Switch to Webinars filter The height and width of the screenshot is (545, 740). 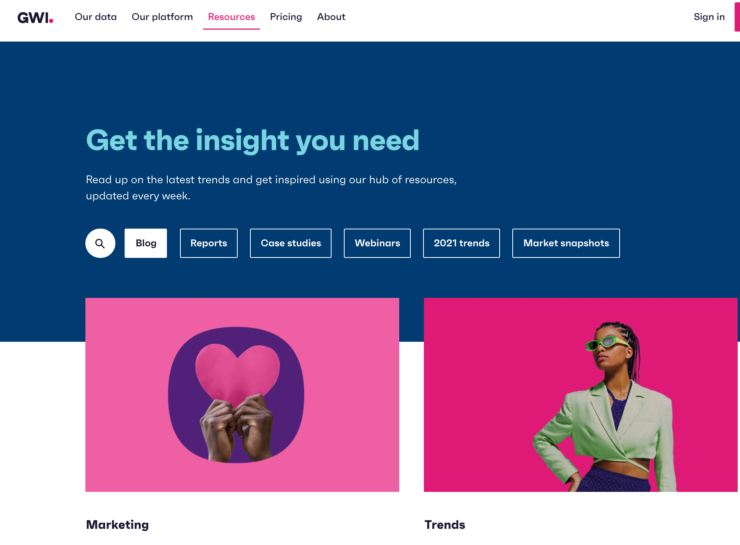tap(377, 243)
